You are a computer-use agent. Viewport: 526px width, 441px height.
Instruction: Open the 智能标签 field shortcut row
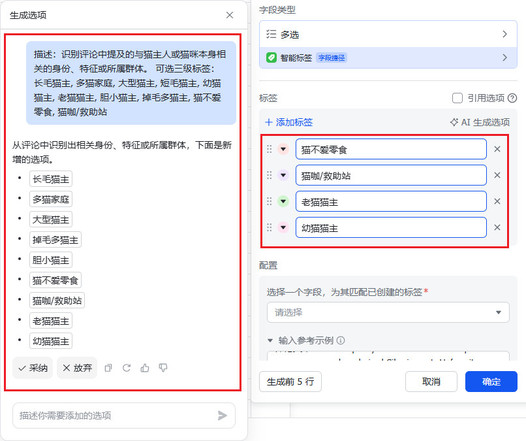pyautogui.click(x=388, y=58)
